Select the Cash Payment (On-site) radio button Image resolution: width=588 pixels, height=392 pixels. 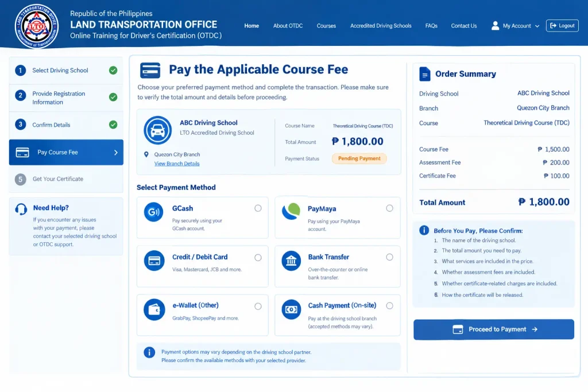tap(390, 306)
